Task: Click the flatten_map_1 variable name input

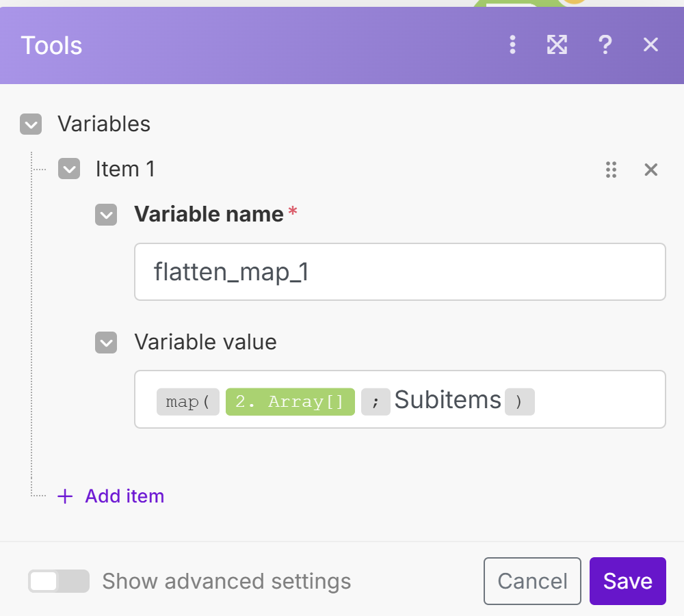Action: tap(399, 272)
